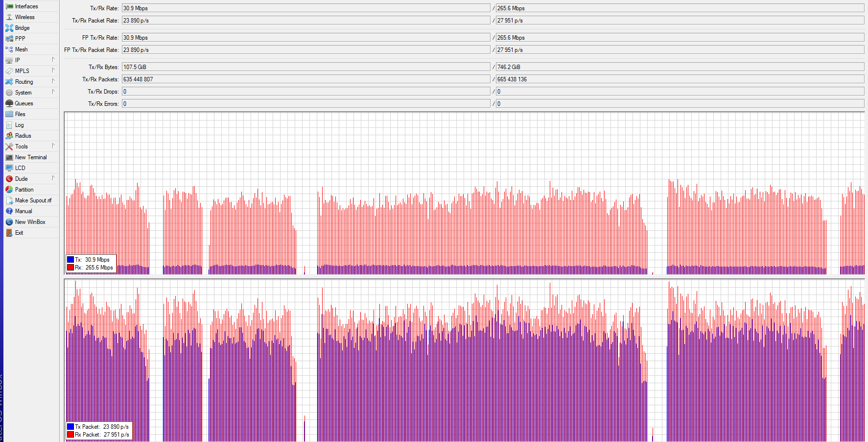
Task: Open The Dude via its icon
Action: coord(9,178)
